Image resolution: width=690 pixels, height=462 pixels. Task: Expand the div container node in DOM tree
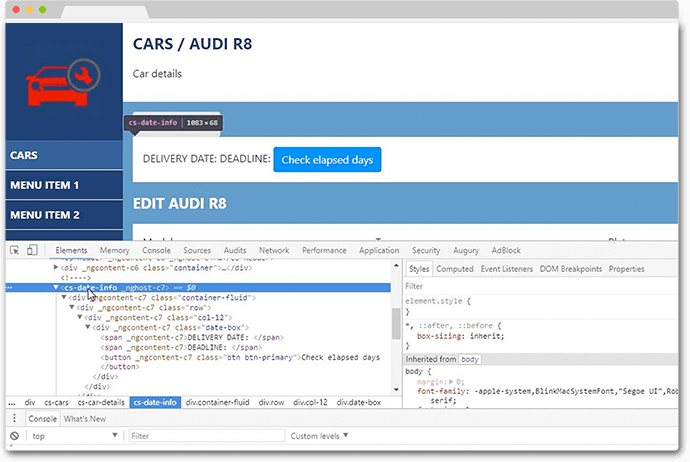[x=56, y=268]
